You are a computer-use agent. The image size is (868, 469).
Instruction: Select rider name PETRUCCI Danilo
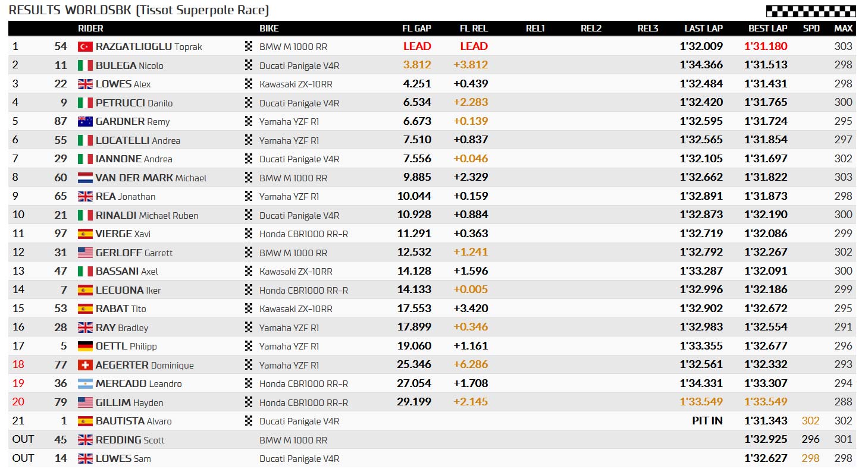(134, 103)
